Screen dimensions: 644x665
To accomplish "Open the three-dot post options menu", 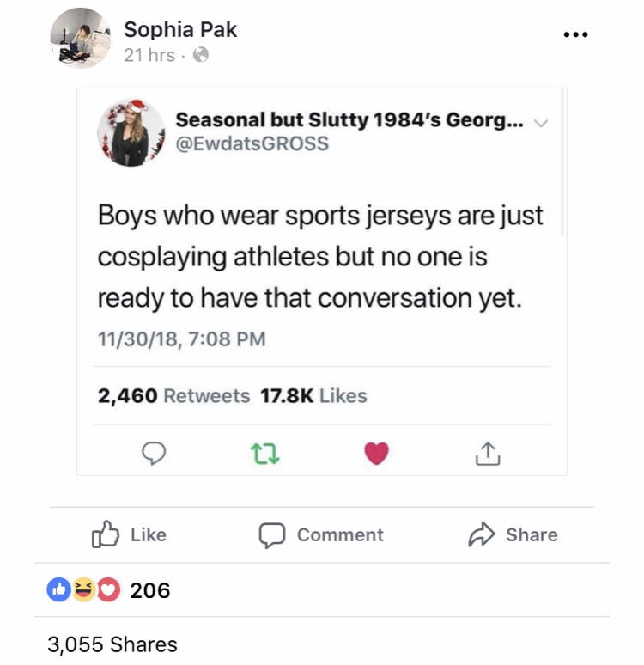I will click(x=577, y=35).
